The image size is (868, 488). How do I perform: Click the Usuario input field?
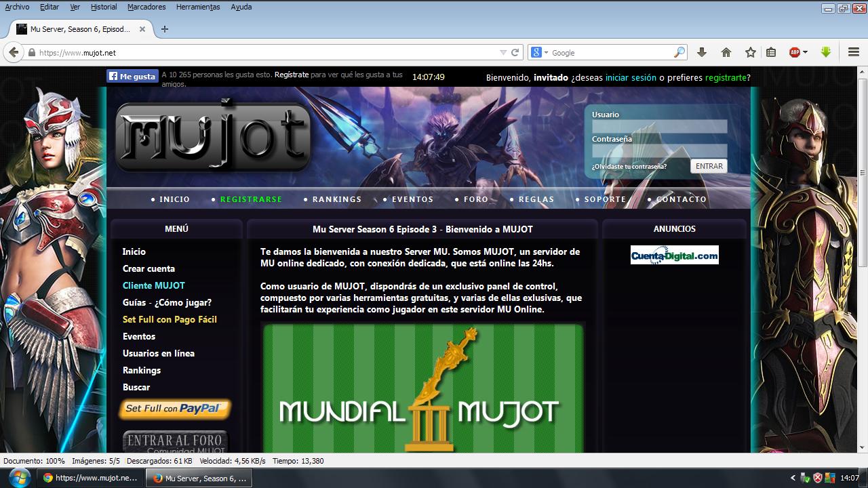659,127
